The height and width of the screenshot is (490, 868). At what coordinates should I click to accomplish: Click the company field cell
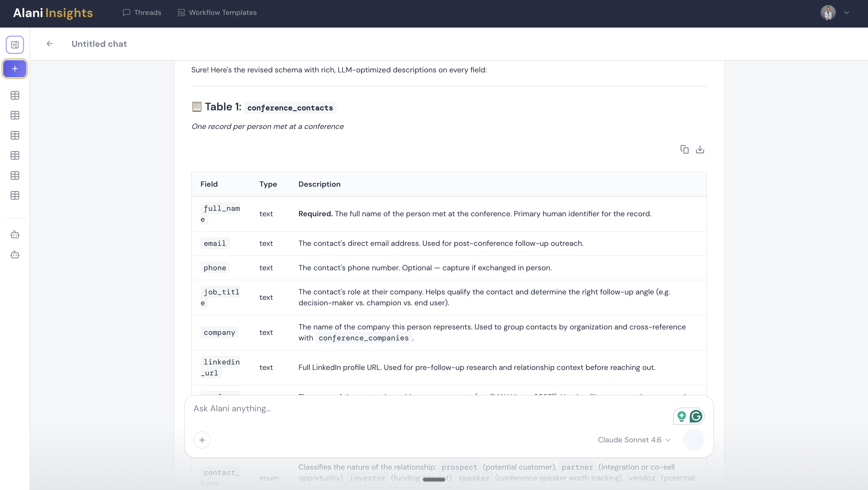[x=219, y=333]
